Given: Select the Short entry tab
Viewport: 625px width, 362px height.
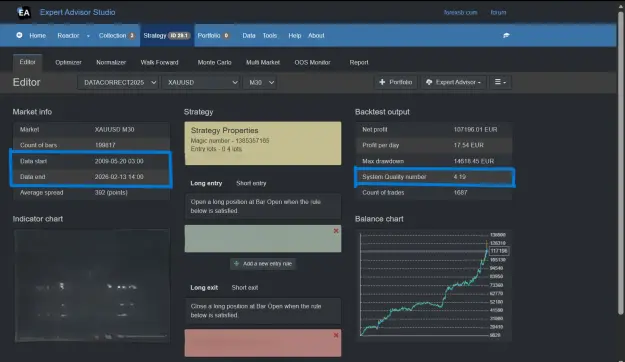Looking at the screenshot, I should point(251,183).
